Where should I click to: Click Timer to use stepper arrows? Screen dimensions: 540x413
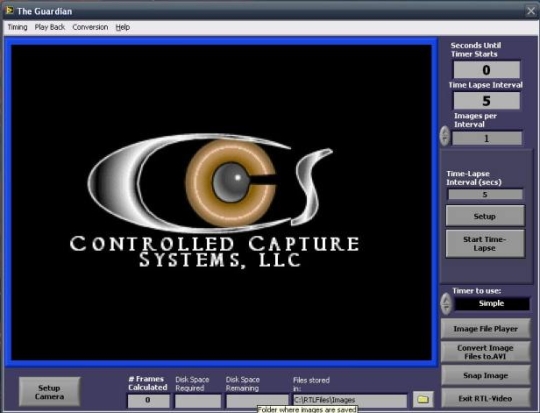[446, 304]
